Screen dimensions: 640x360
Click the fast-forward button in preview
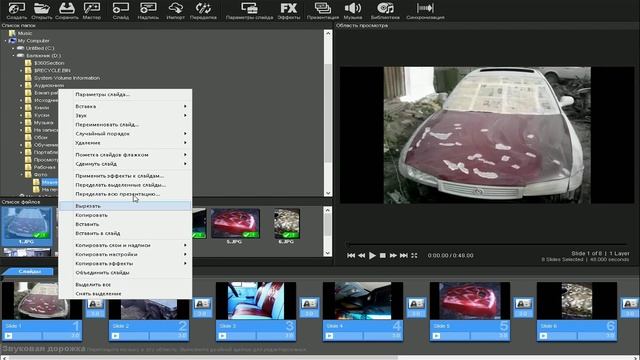[393, 256]
